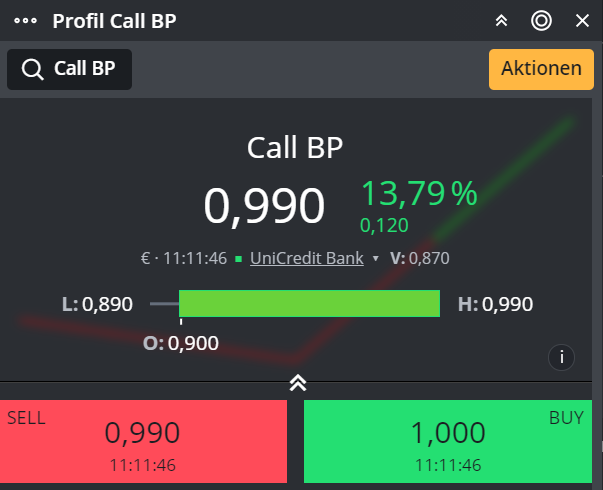This screenshot has width=603, height=490.
Task: Open the Aktionen menu
Action: 540,68
